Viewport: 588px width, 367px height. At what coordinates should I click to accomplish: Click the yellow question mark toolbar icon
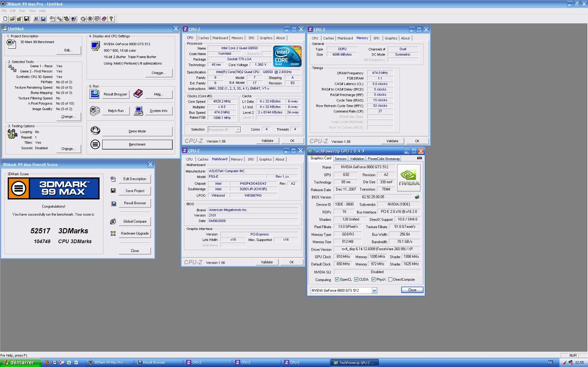pyautogui.click(x=111, y=19)
